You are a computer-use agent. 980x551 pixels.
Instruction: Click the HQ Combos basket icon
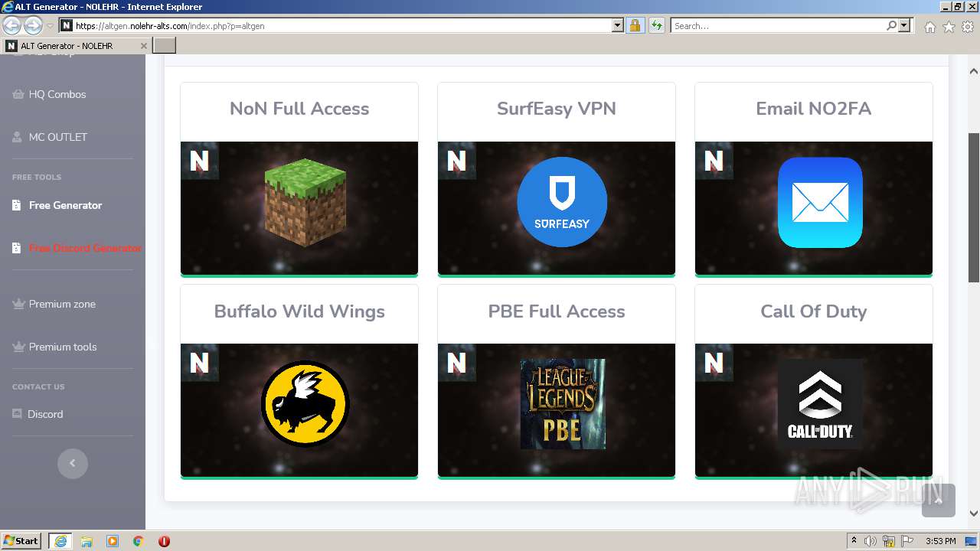pyautogui.click(x=18, y=95)
